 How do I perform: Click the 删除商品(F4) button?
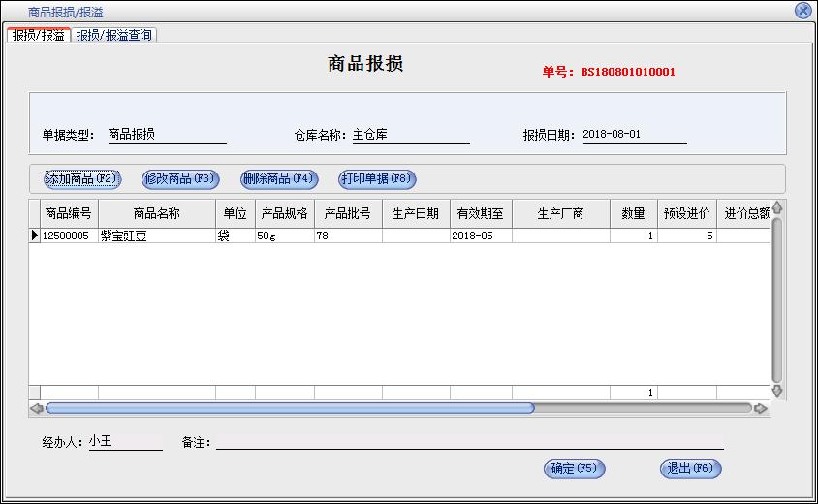(279, 178)
